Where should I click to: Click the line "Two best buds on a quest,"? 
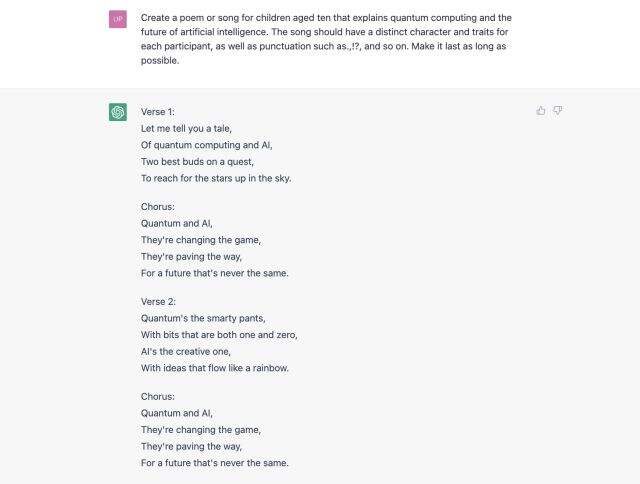(198, 161)
